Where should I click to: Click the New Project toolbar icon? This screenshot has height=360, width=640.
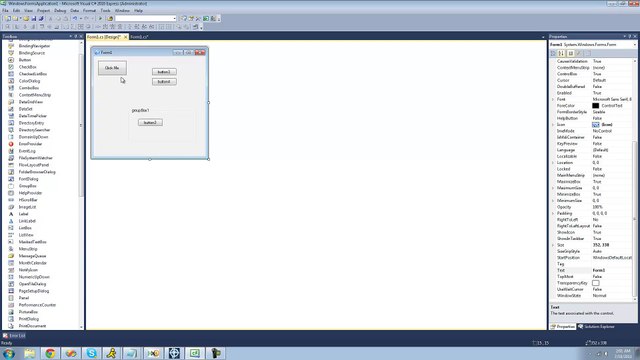point(7,18)
